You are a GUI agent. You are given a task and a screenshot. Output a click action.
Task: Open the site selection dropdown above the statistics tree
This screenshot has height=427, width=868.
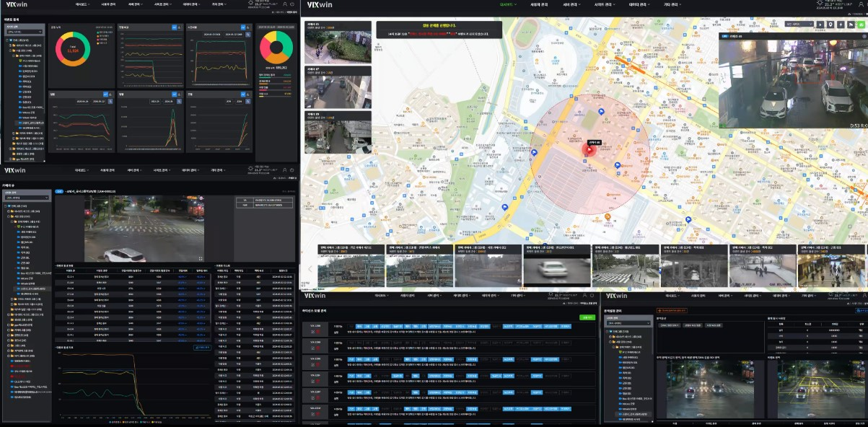[x=25, y=32]
